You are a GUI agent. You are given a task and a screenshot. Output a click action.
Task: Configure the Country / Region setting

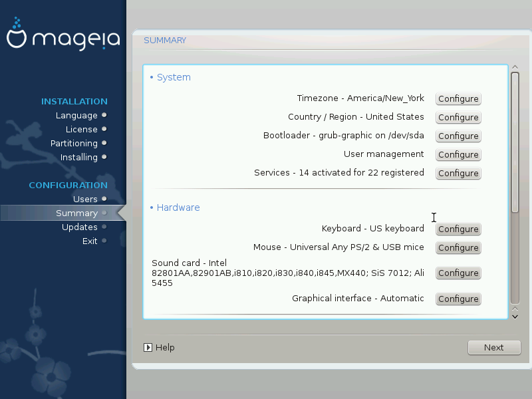pyautogui.click(x=458, y=117)
